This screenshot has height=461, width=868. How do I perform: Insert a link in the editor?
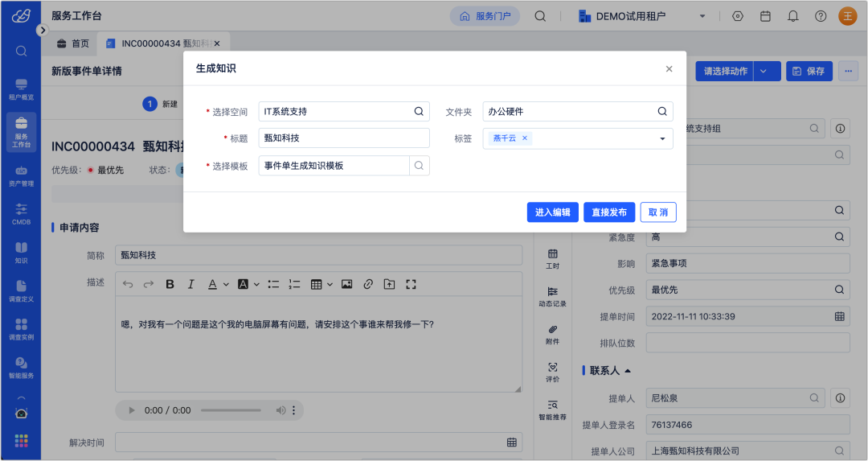pyautogui.click(x=368, y=284)
